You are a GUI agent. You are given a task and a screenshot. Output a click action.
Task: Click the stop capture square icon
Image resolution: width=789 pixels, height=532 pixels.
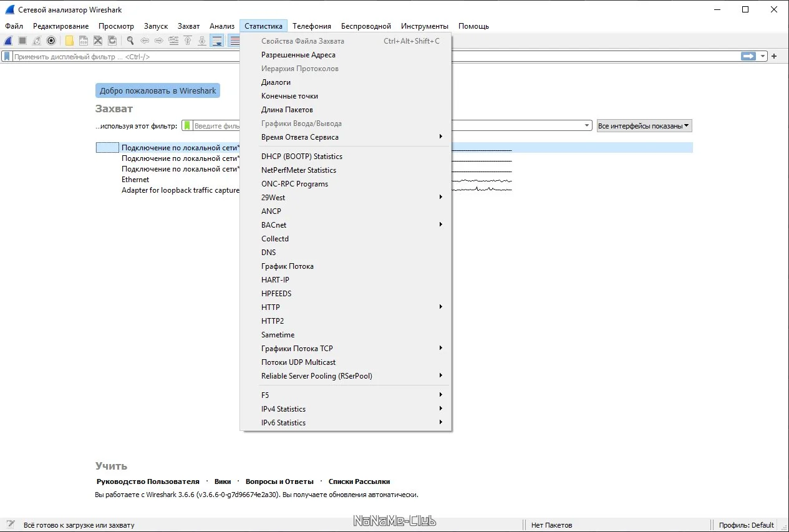(22, 41)
